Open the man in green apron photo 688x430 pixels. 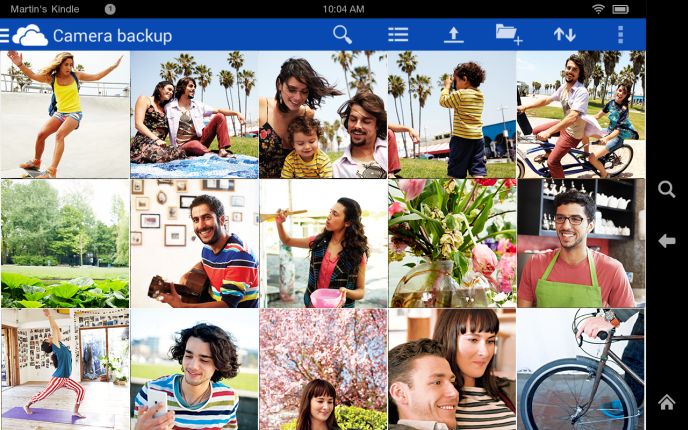click(x=581, y=243)
